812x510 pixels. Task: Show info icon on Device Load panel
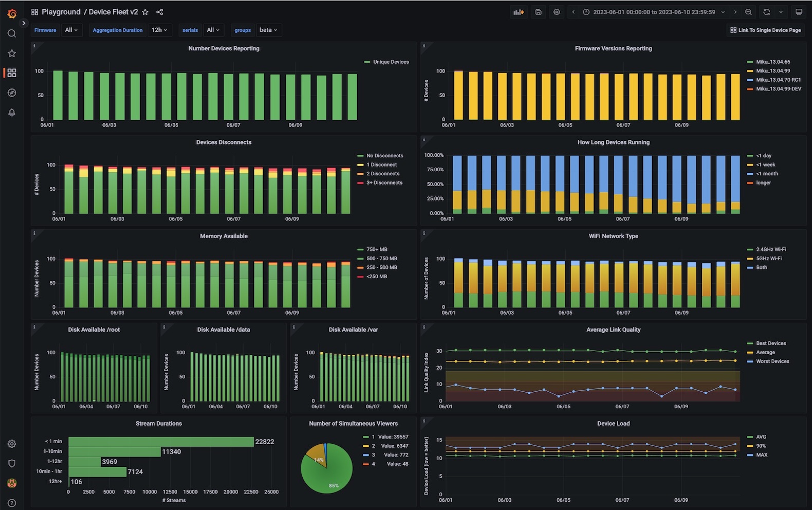coord(424,421)
